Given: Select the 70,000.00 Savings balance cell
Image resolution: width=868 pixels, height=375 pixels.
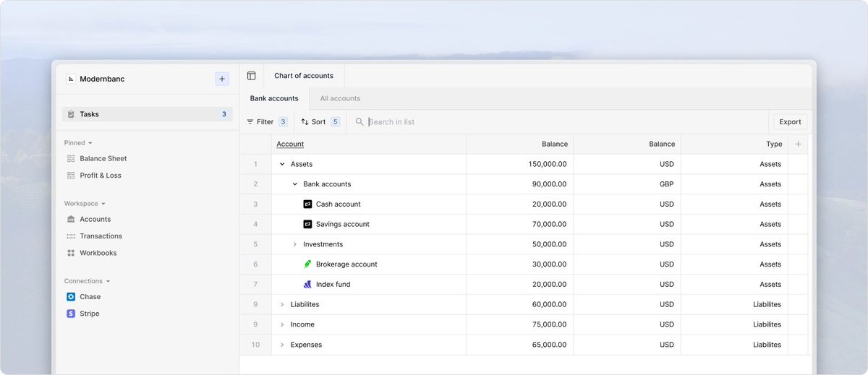Looking at the screenshot, I should [520, 224].
